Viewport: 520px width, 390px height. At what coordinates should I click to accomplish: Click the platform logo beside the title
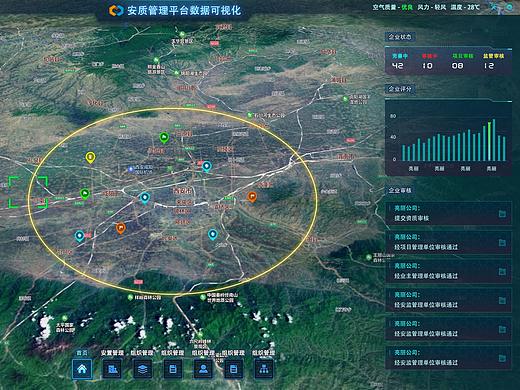116,10
